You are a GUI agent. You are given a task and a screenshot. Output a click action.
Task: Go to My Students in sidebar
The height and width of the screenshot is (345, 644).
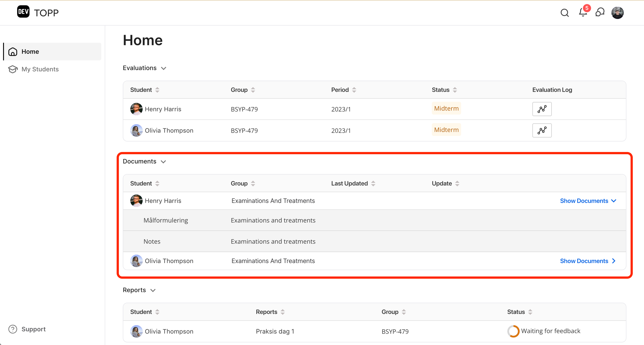[40, 69]
